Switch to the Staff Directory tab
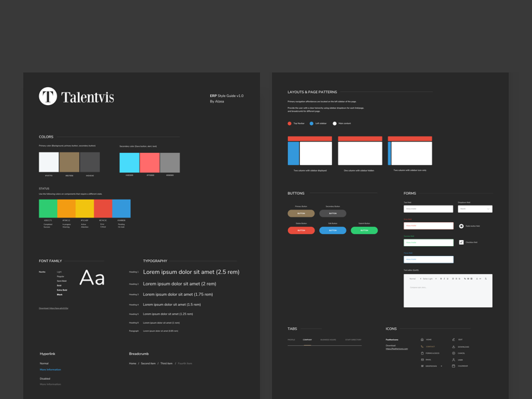Viewport: 532px width, 399px height. (353, 340)
